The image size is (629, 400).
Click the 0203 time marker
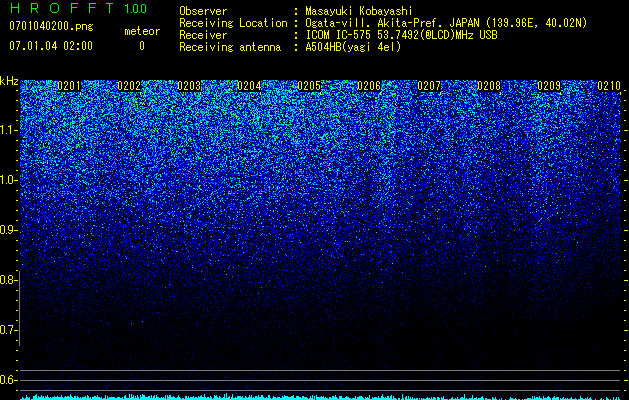[x=189, y=86]
